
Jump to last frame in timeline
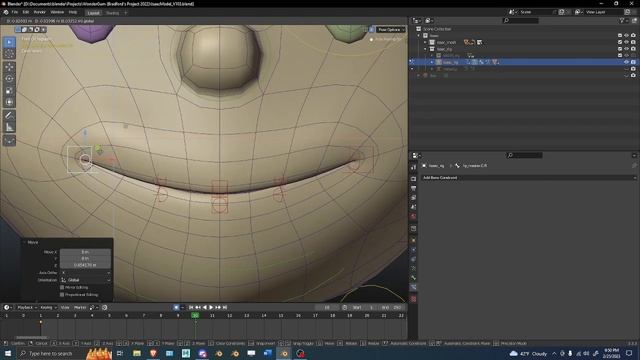224,307
